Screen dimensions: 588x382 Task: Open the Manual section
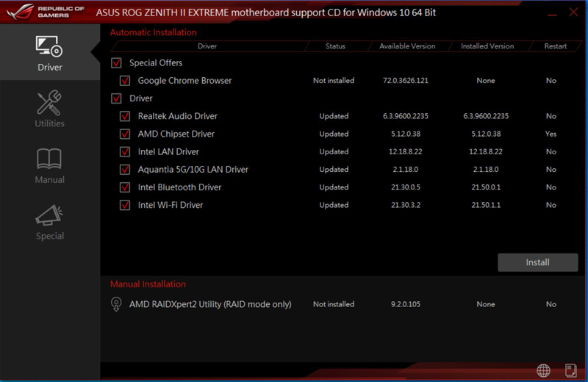[x=49, y=166]
